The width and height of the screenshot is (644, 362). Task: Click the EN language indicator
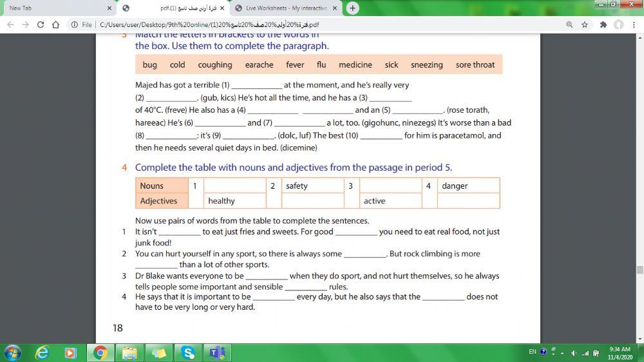coord(533,352)
